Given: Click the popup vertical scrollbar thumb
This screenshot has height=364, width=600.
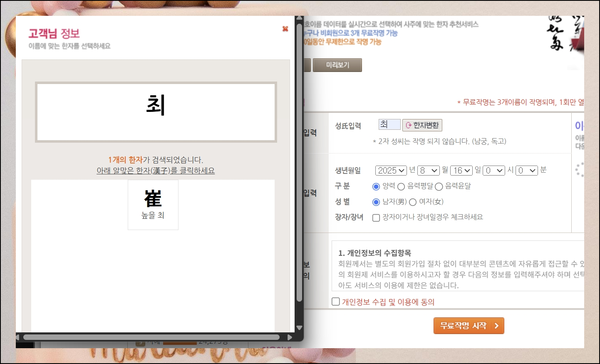Looking at the screenshot, I should tap(299, 162).
